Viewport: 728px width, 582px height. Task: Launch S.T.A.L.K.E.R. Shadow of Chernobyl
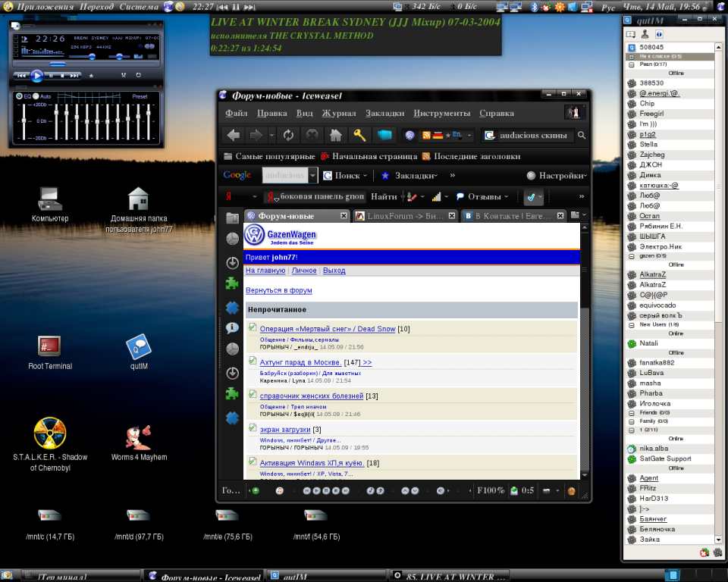point(50,433)
